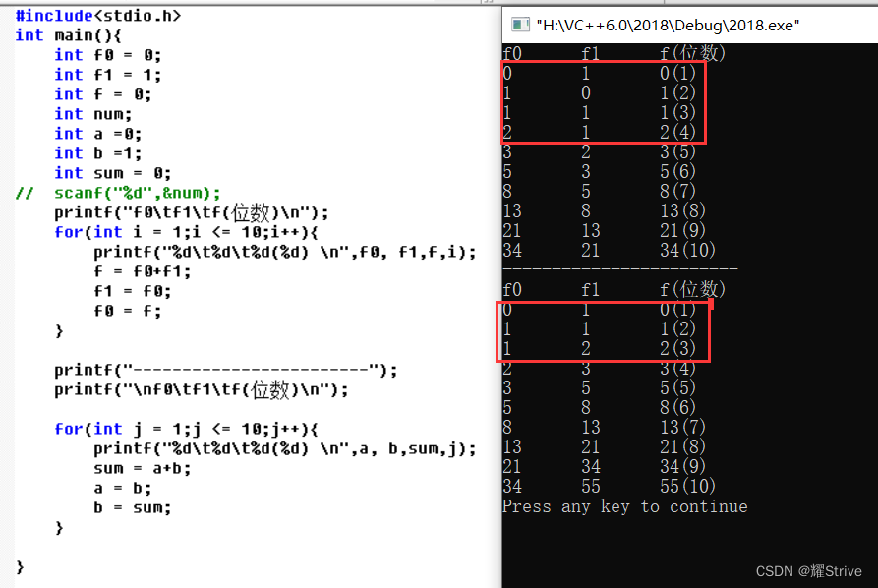Viewport: 878px width, 588px height.
Task: Click console value "34(10)"
Action: tap(687, 250)
